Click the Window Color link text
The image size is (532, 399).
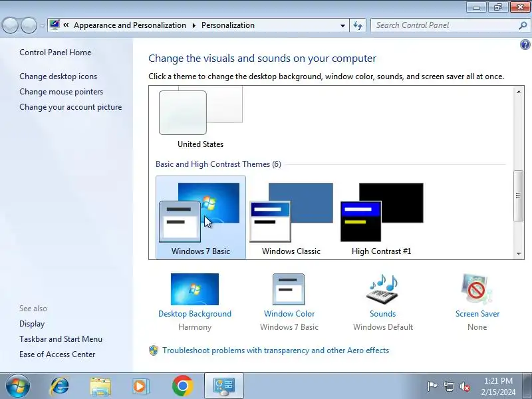289,314
